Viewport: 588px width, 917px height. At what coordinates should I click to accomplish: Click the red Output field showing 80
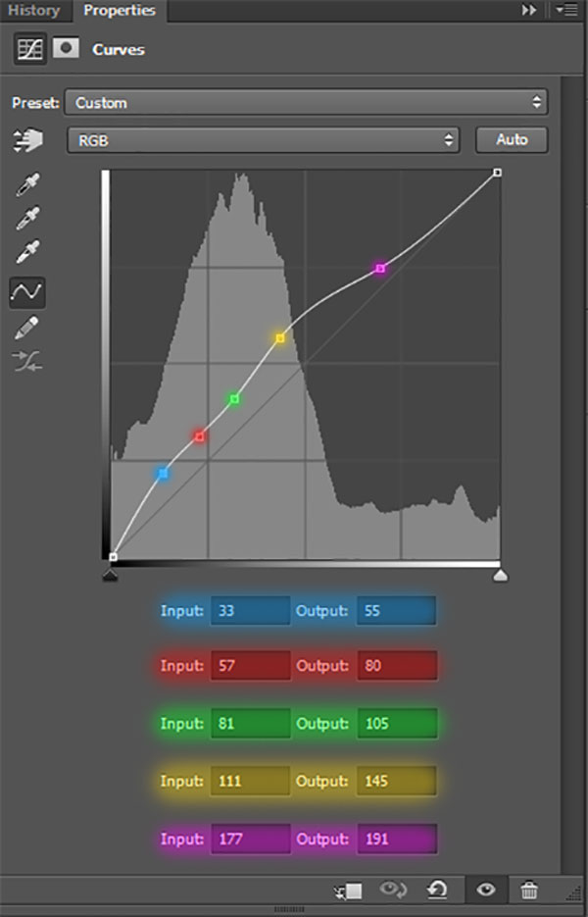coord(397,666)
